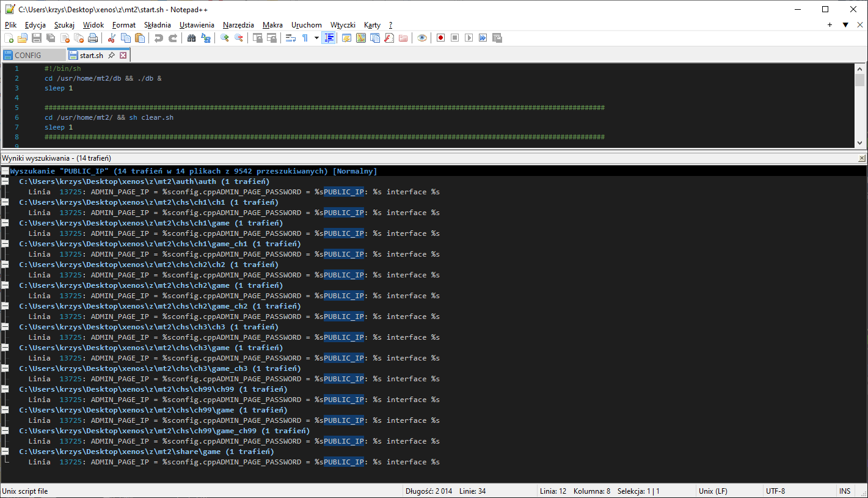This screenshot has height=498, width=868.
Task: Open the Wtyczki menu
Action: (x=343, y=25)
